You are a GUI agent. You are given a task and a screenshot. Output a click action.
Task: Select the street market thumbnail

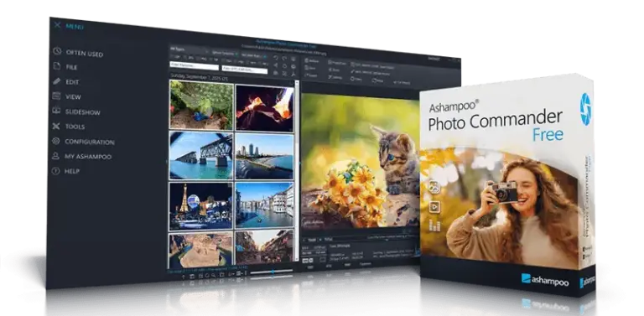(x=264, y=247)
